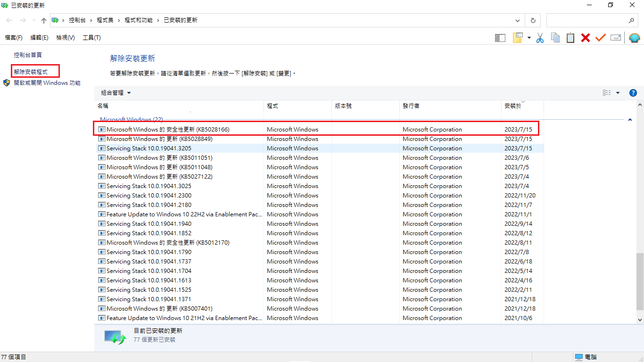This screenshot has height=362, width=644.
Task: Click the icon of the KB5028849 row
Action: click(101, 139)
